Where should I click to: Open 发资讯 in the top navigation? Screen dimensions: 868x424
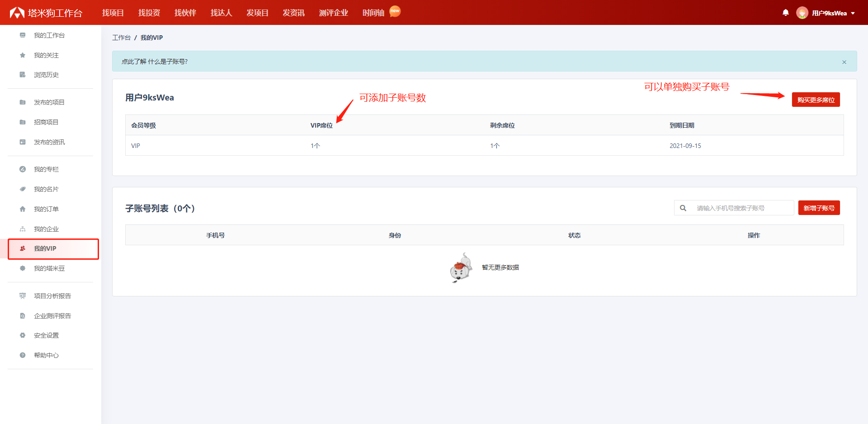tap(294, 13)
